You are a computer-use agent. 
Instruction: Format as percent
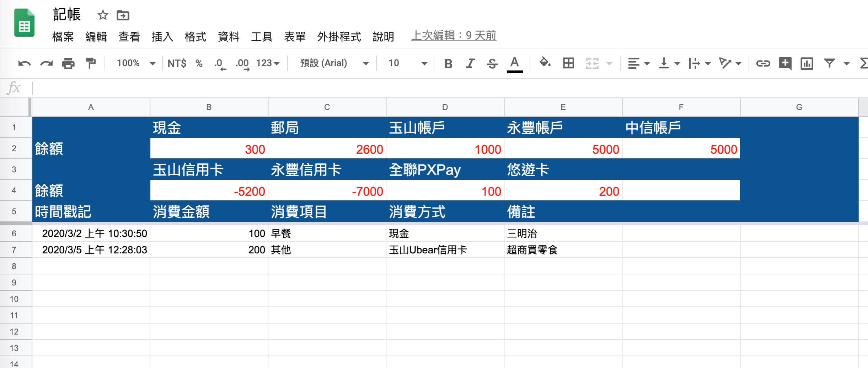tap(199, 63)
